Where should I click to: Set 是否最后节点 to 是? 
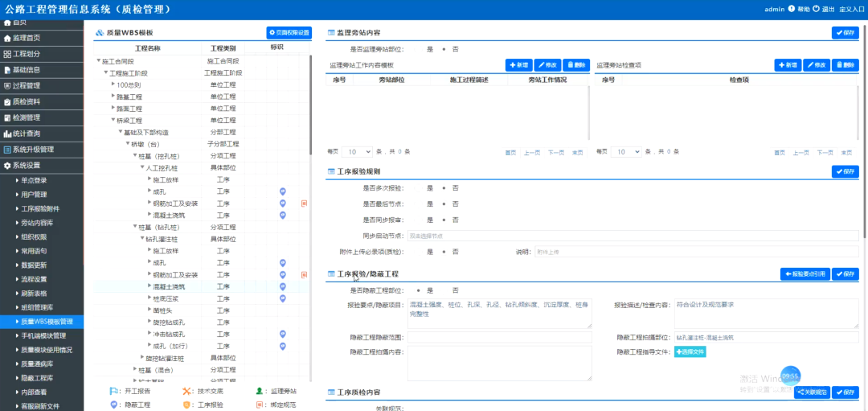click(419, 203)
